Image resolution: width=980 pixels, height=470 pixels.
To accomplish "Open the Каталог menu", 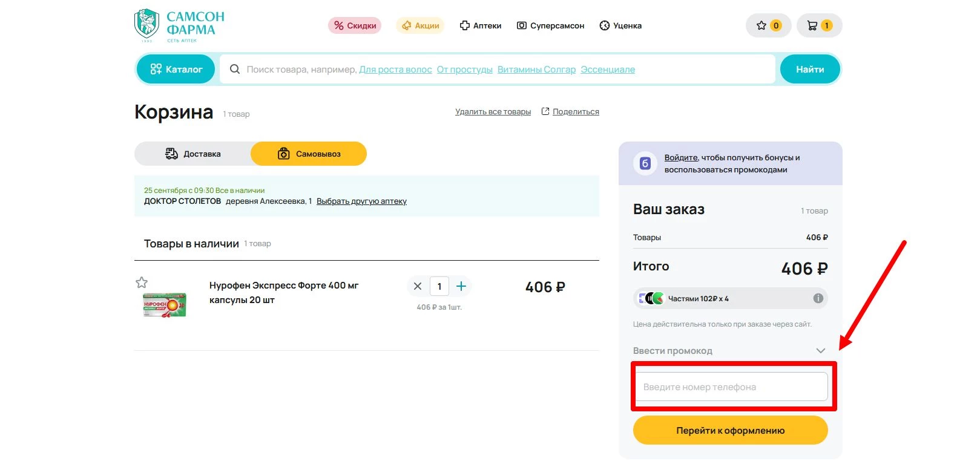I will point(176,69).
